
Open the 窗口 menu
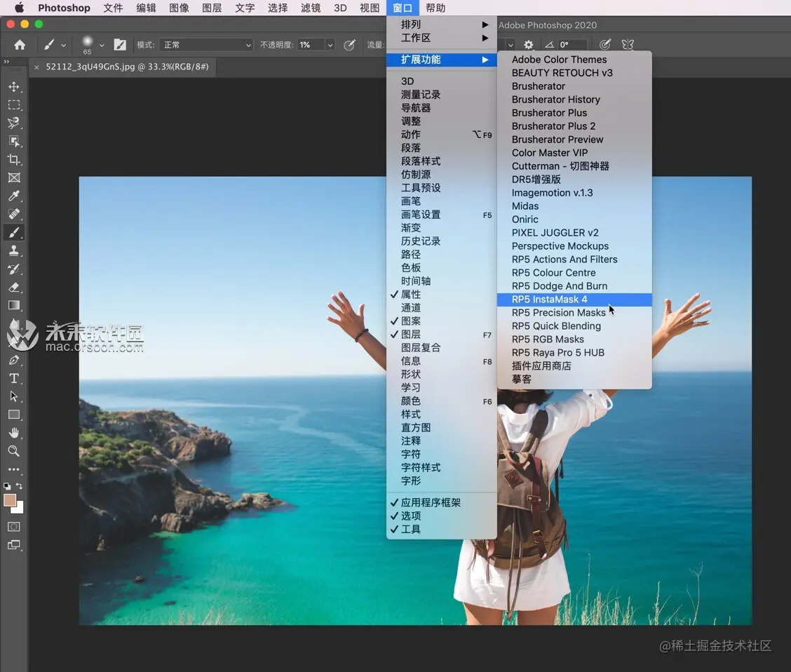(x=403, y=8)
